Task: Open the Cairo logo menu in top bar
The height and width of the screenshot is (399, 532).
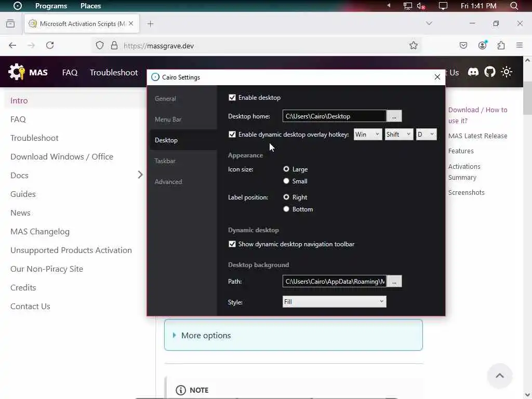Action: point(17,6)
